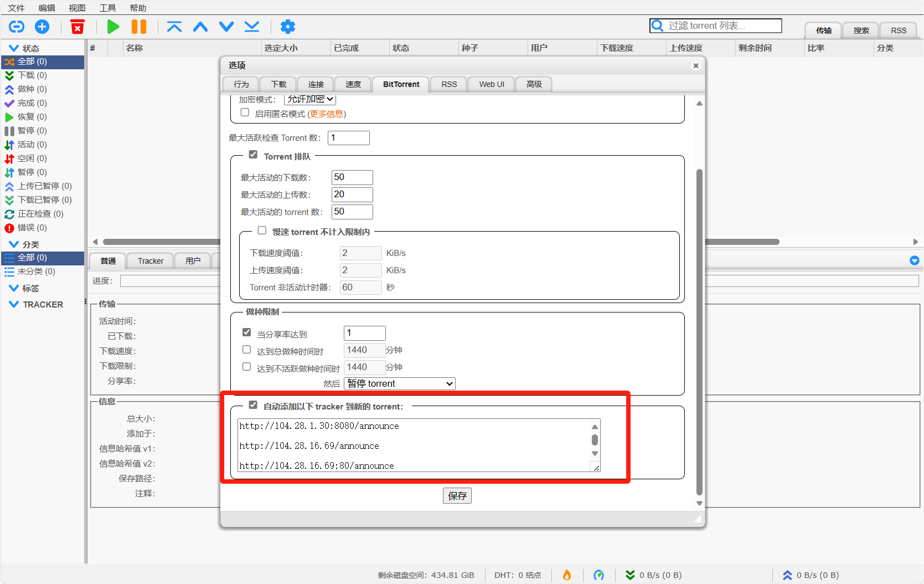Uncheck the Torrent 排队 checkbox

(253, 155)
